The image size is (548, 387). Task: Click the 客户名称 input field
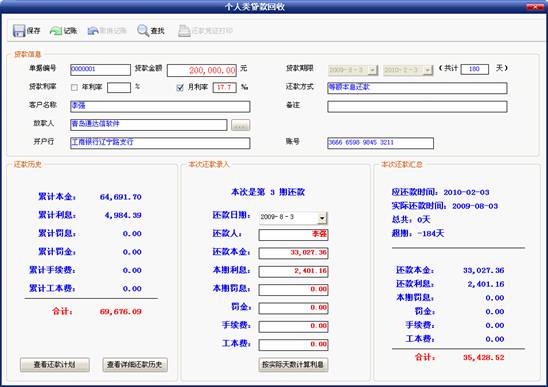tap(160, 106)
